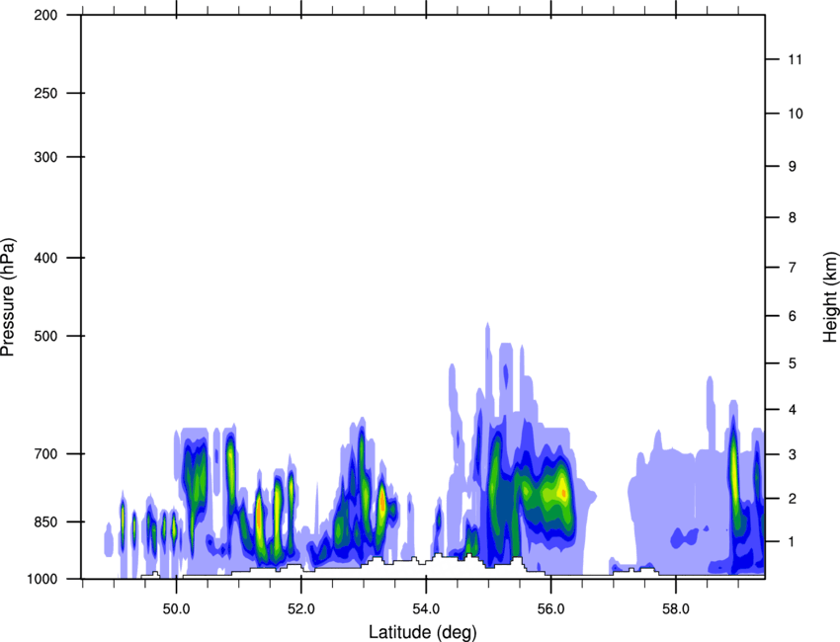Pick the 4 km height label

pos(792,410)
